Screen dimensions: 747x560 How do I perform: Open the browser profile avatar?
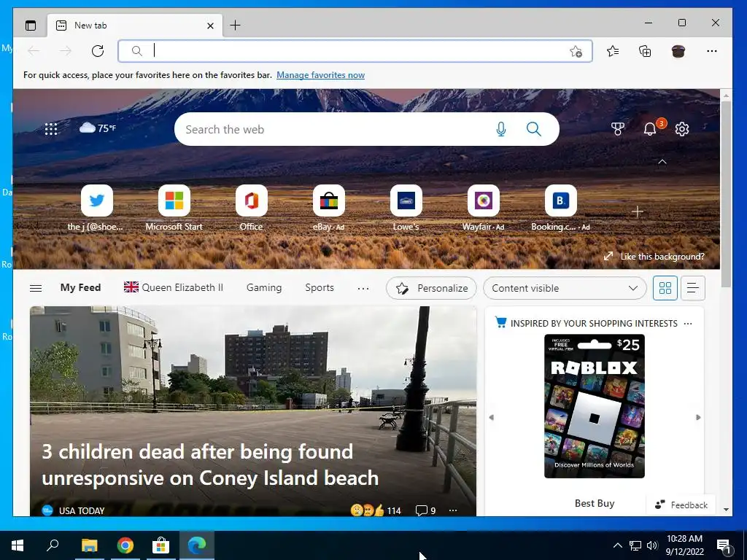[x=678, y=51]
